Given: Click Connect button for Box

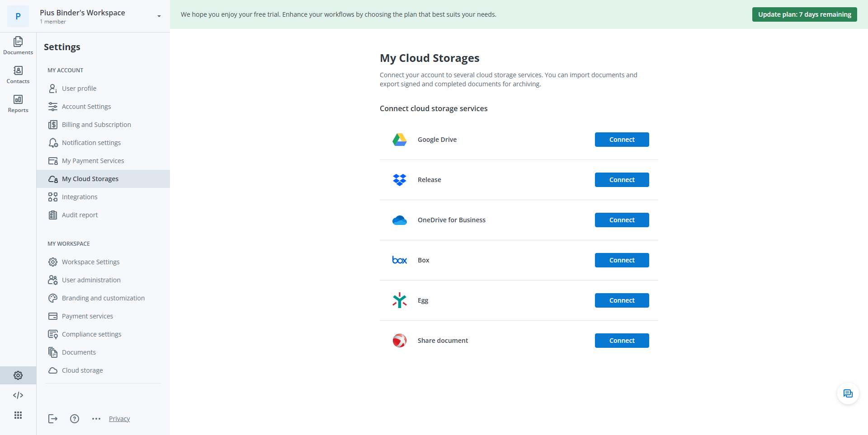Looking at the screenshot, I should [622, 260].
